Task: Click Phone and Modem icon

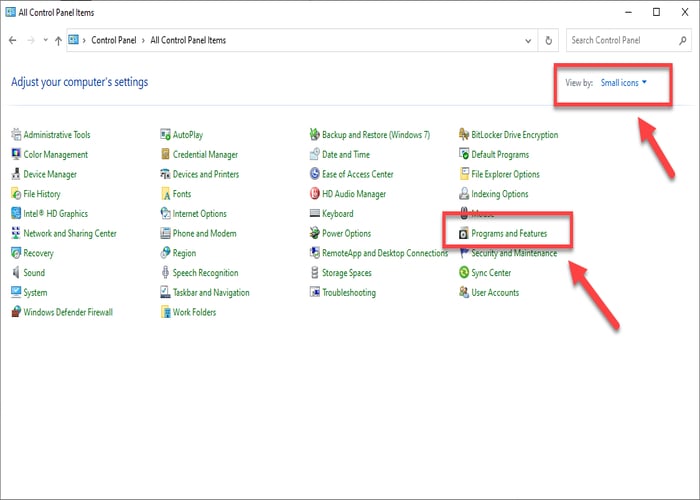Action: click(x=165, y=233)
